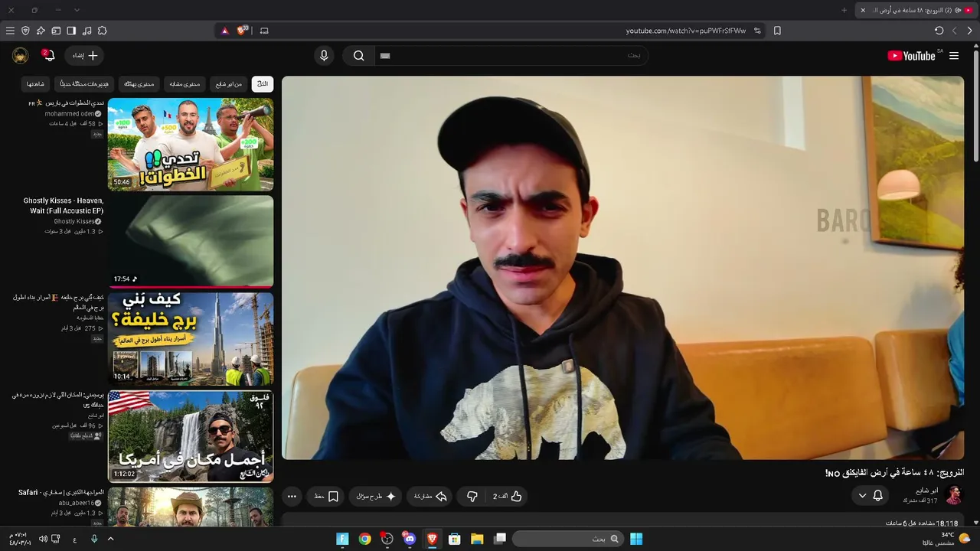
Task: Select the 'فيديوهات محمّلة حديثًا' filter chip
Action: (x=84, y=83)
